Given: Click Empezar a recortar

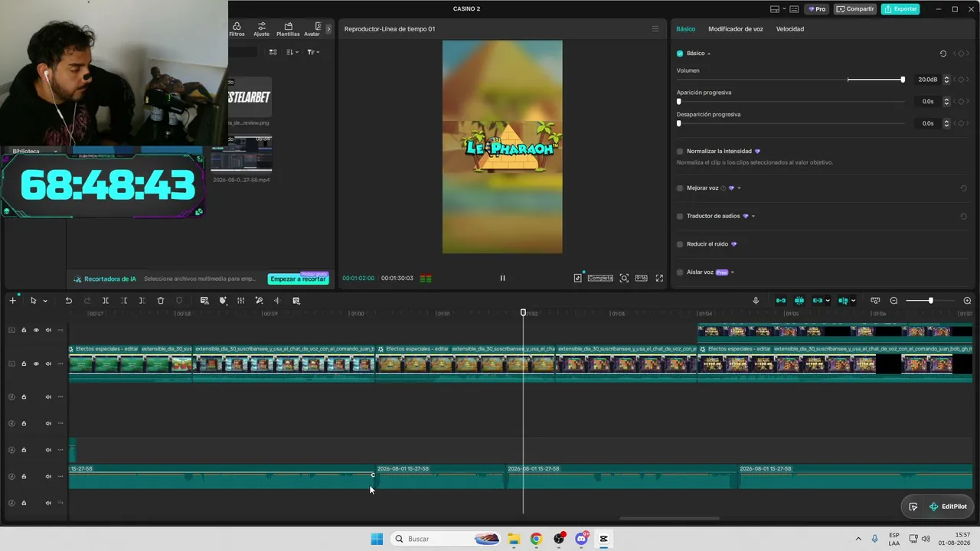Looking at the screenshot, I should pyautogui.click(x=298, y=279).
